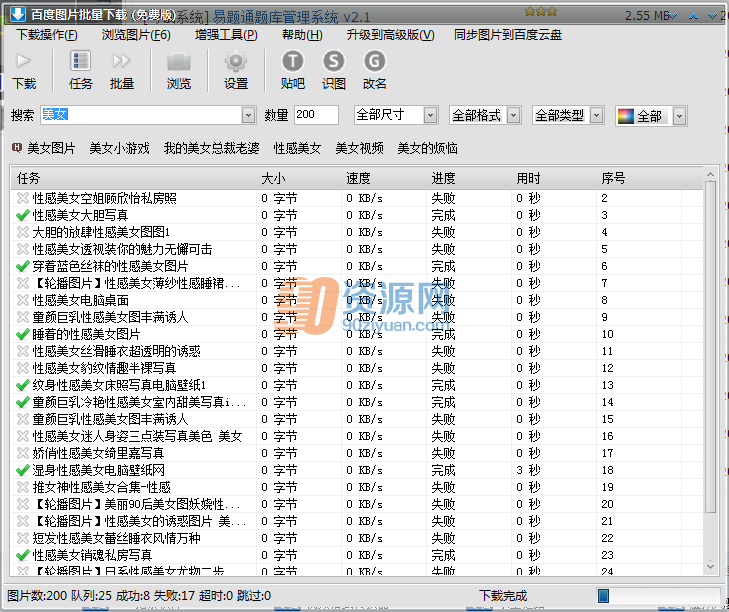Viewport: 729px width, 612px height.
Task: Click the red hot-search icon before 美女图片
Action: (16, 147)
